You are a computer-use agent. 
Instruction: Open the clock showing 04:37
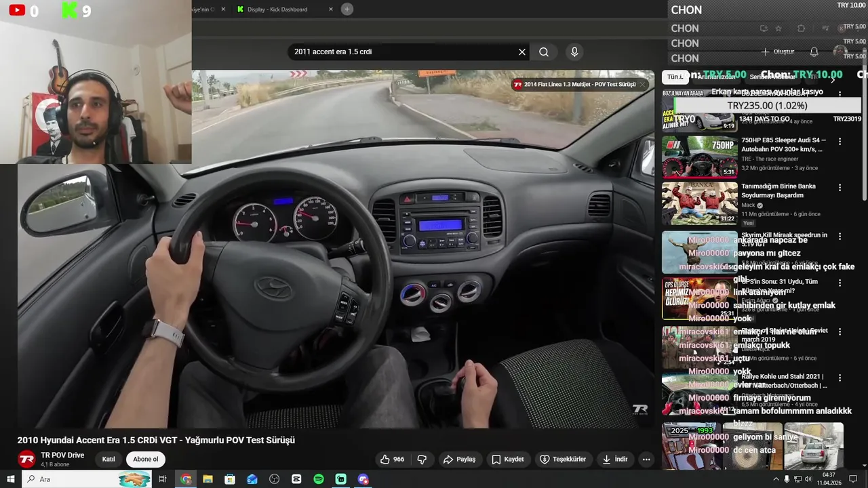tap(829, 479)
